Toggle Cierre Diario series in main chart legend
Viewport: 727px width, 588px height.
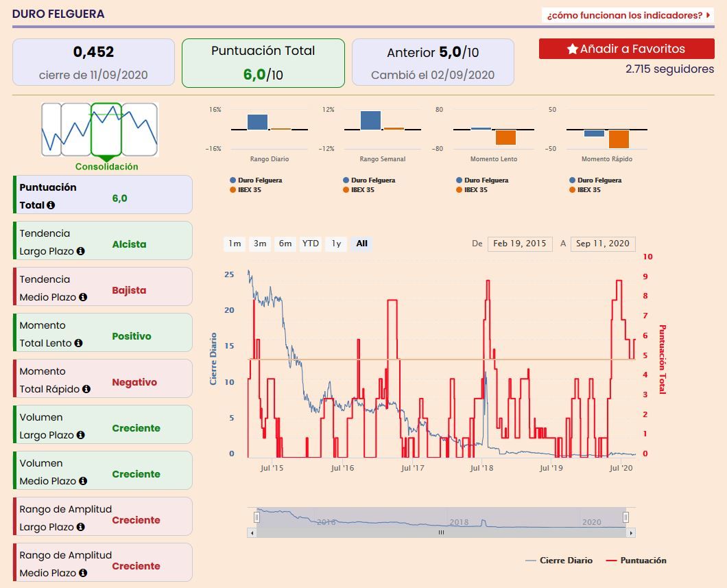[x=559, y=560]
